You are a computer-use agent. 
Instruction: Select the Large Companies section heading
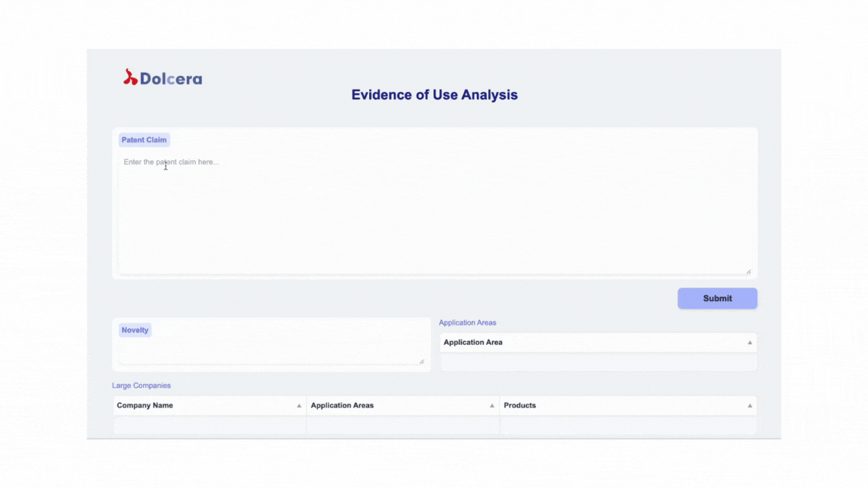[142, 386]
